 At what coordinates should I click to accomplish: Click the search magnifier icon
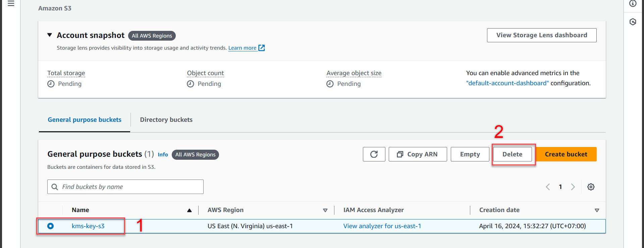tap(55, 187)
